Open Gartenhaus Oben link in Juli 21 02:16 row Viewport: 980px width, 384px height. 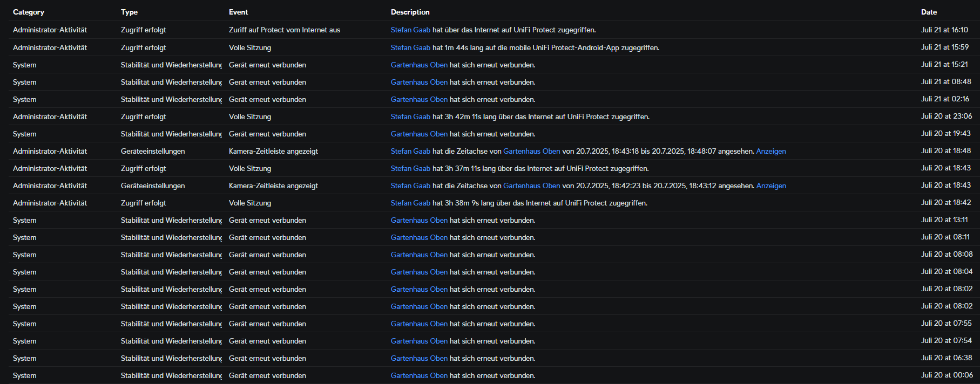419,99
